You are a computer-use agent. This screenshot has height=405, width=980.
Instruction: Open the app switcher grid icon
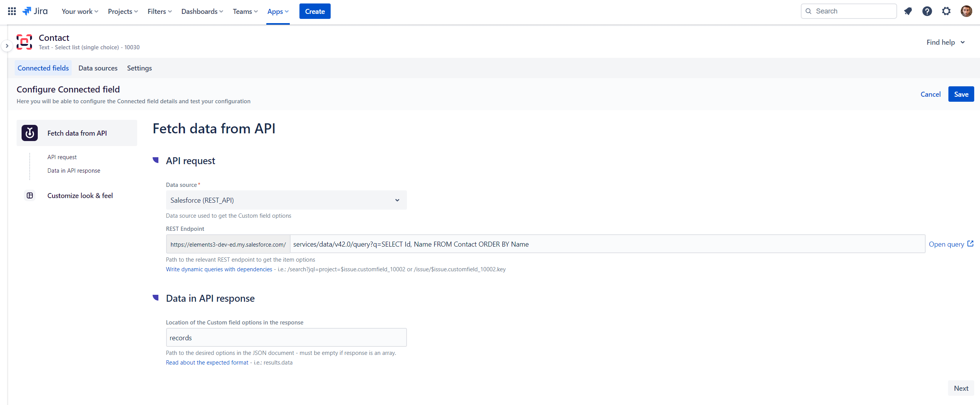coord(12,11)
